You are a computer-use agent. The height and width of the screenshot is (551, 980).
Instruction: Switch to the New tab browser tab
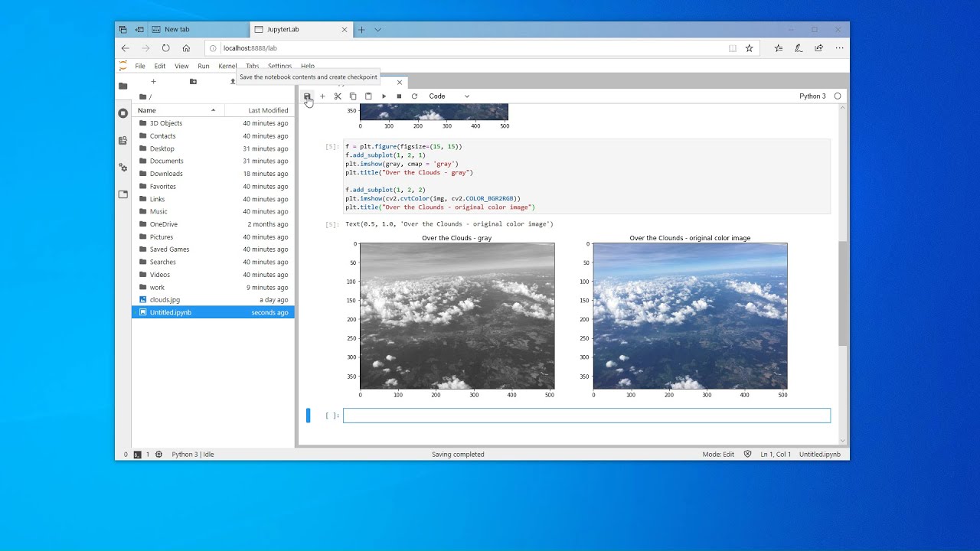[198, 30]
